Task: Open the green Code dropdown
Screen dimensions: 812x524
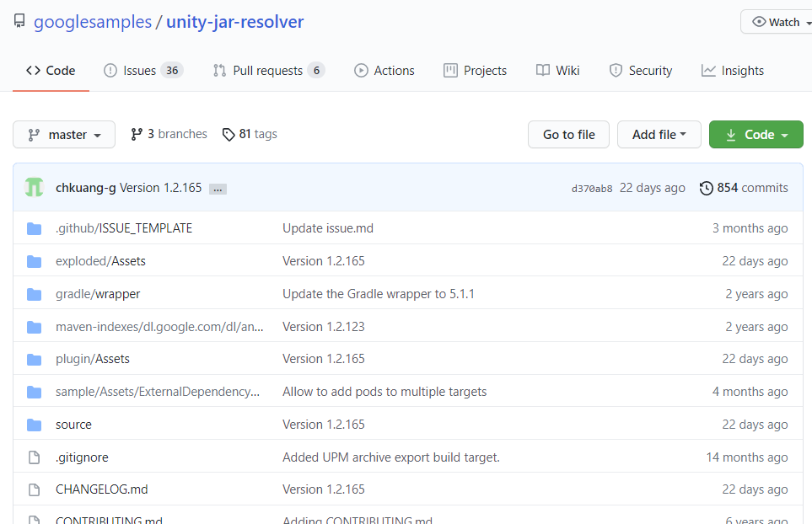Action: point(756,134)
